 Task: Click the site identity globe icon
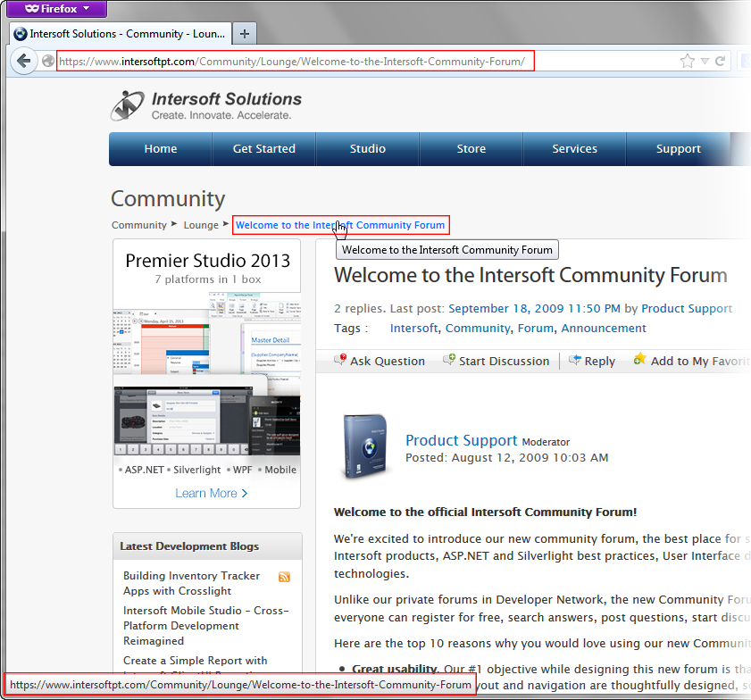point(48,61)
